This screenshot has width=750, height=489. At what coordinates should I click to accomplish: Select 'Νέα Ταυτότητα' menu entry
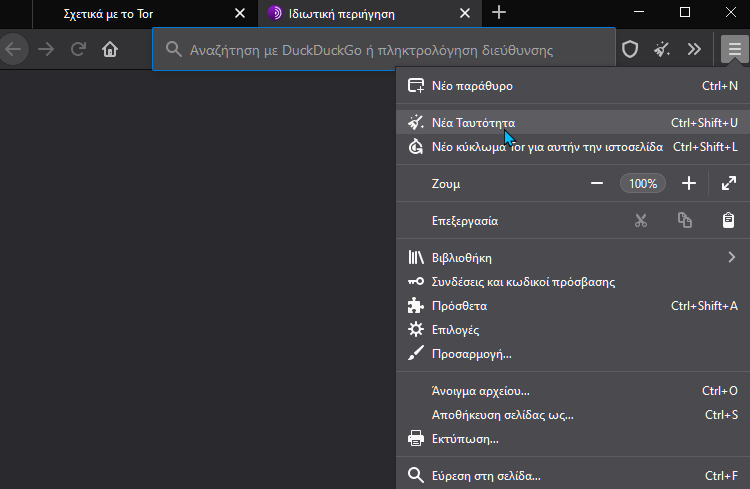coord(573,122)
